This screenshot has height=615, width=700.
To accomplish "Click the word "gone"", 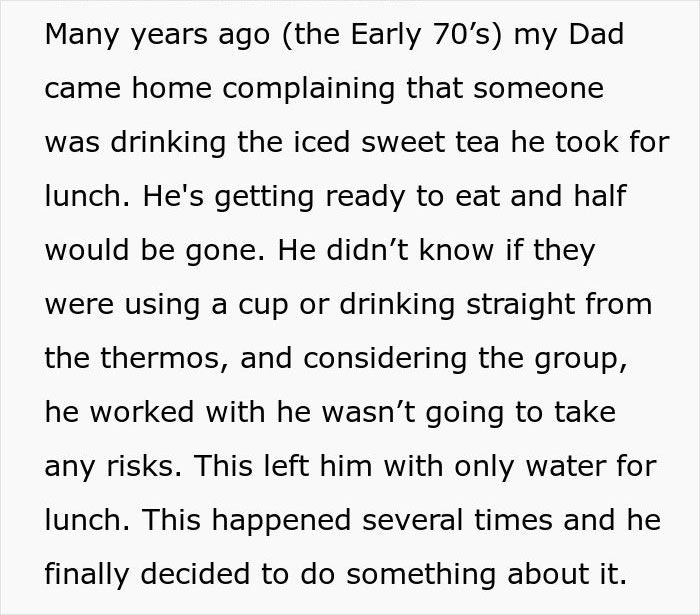I will click(x=226, y=250).
